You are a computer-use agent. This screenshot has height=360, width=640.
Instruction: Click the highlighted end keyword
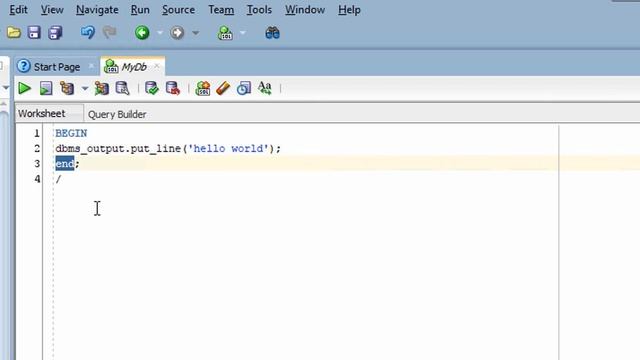[64, 164]
